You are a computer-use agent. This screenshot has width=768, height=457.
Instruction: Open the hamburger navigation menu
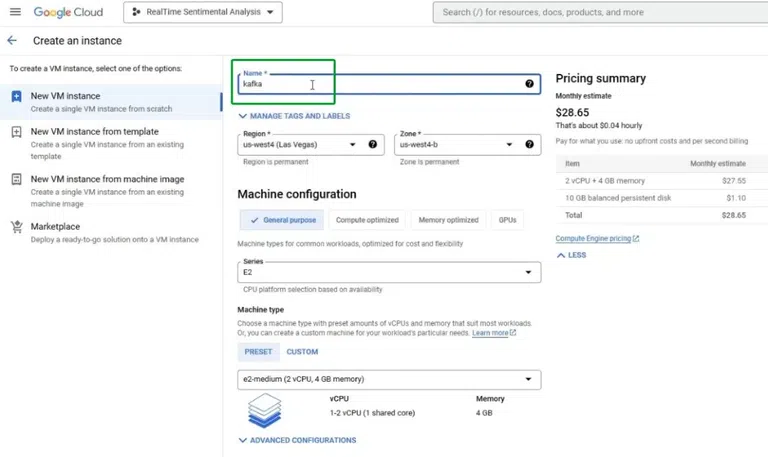15,12
